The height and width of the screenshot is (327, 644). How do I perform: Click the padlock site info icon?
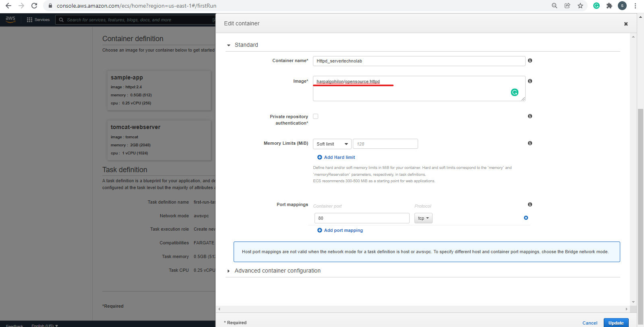click(50, 6)
